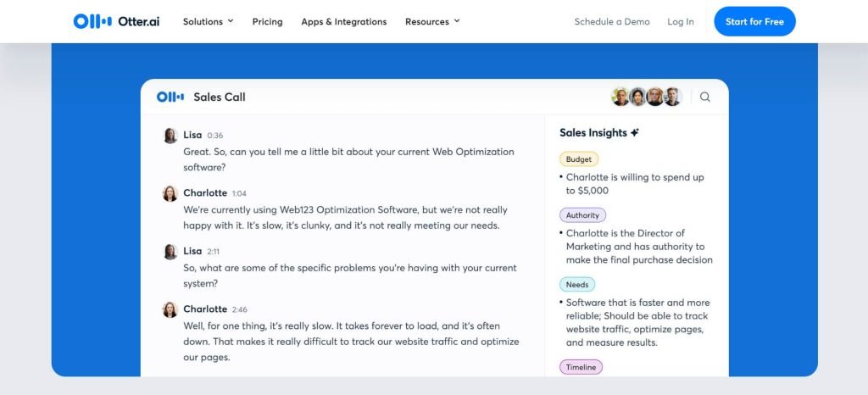Click the first participant avatar in call header
Viewport: 868px width, 395px height.
(x=620, y=97)
